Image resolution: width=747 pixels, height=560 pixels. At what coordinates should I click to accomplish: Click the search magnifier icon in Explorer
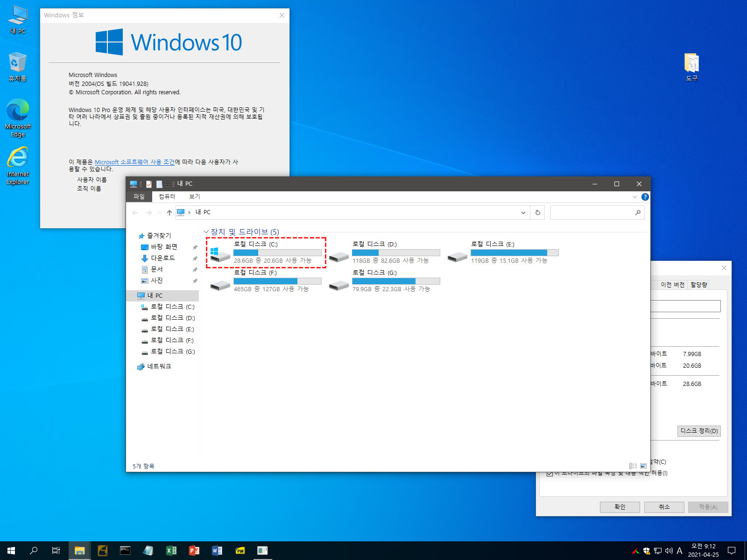638,212
